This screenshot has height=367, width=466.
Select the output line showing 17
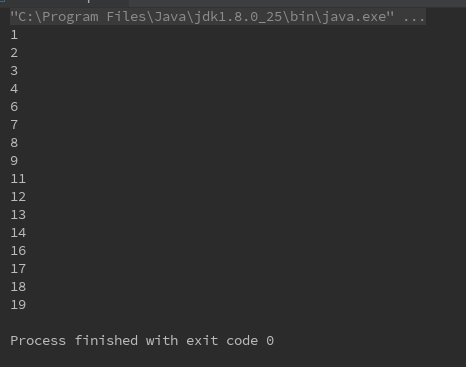tap(18, 269)
